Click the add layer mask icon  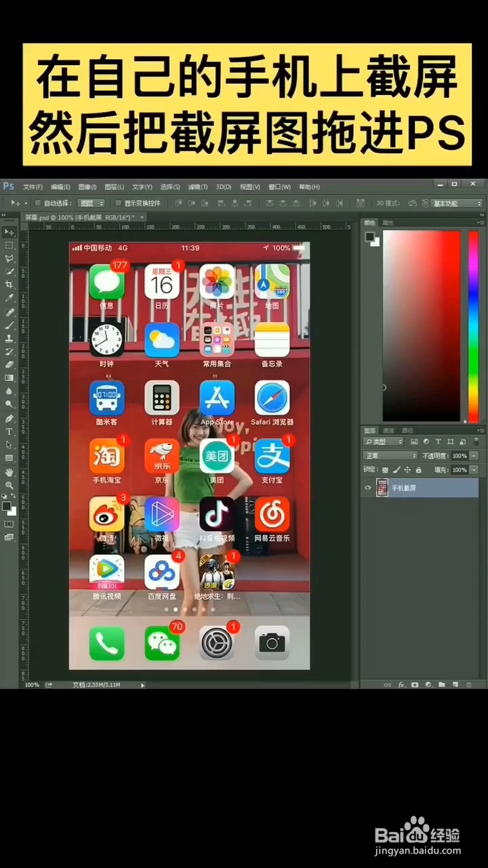point(415,685)
